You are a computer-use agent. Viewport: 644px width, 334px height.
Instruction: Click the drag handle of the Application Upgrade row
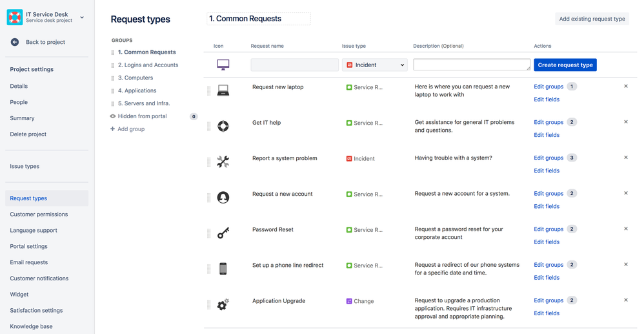click(208, 305)
